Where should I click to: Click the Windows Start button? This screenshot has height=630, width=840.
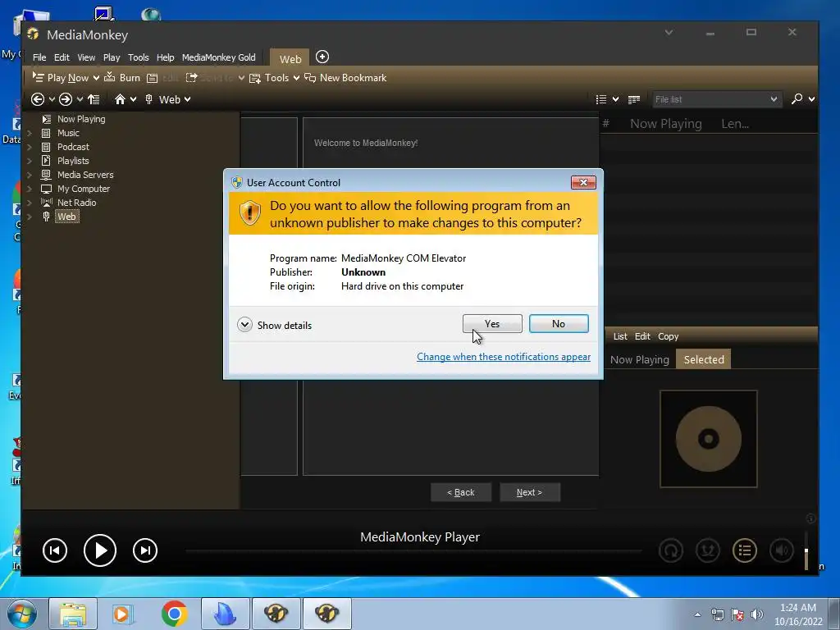tap(21, 614)
